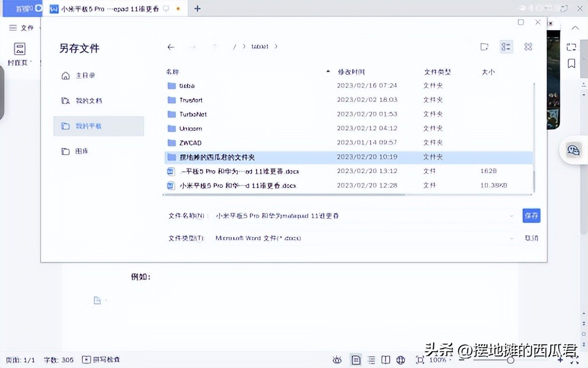588x368 pixels.
Task: Select the ZWCAD folder row
Action: [x=348, y=143]
